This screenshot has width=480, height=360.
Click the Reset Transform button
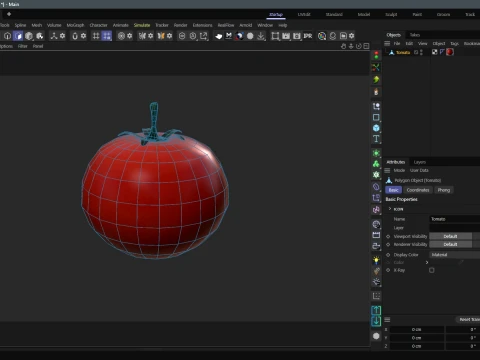tap(468, 319)
